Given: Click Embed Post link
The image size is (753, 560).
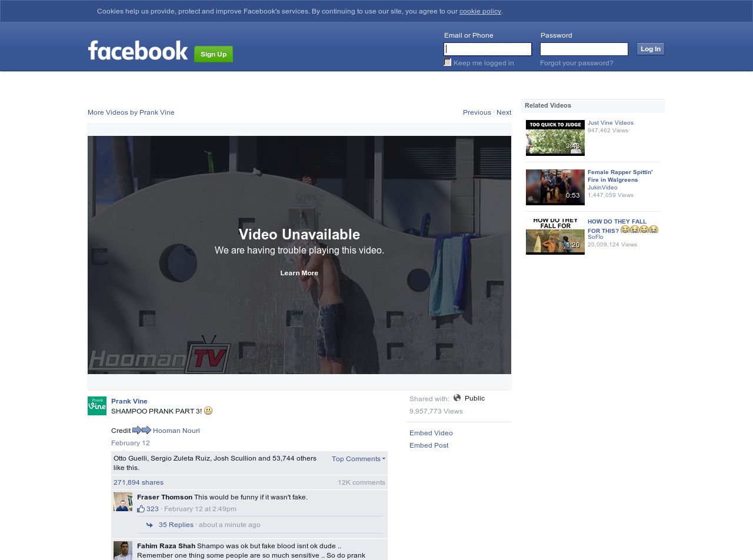Looking at the screenshot, I should (429, 445).
